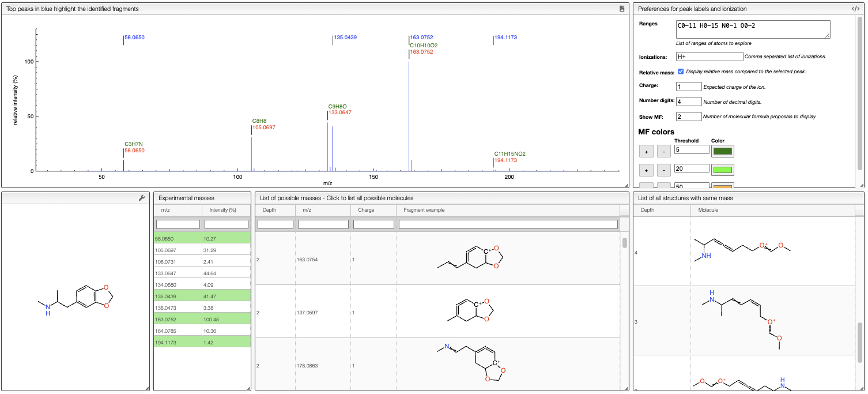Click the MDMA structure drawing in left panel
Screen dimensions: 868x394
[75, 299]
